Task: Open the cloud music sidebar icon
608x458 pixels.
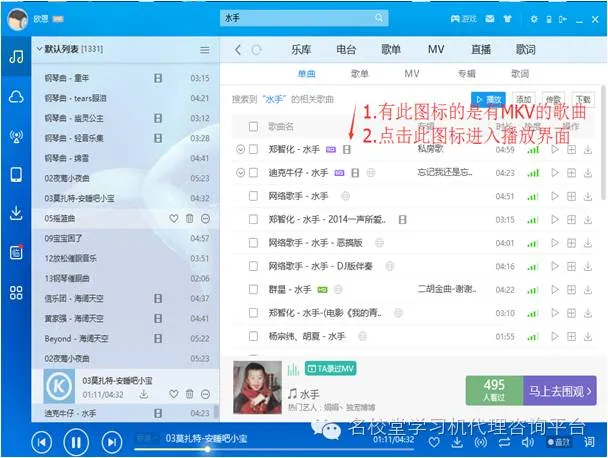Action: [x=16, y=97]
